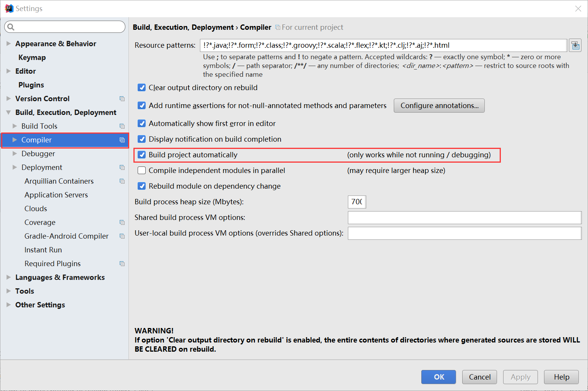Click project-level icon next to Compiler
588x391 pixels.
pyautogui.click(x=122, y=140)
